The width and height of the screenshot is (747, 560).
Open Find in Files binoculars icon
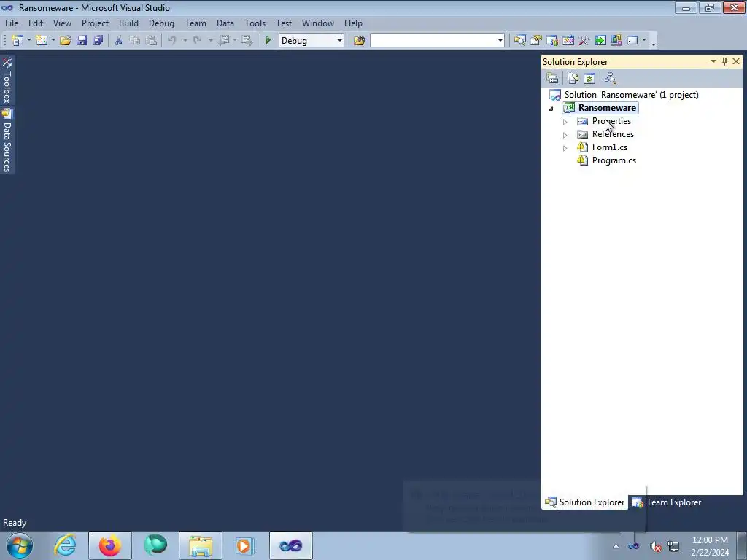(359, 41)
